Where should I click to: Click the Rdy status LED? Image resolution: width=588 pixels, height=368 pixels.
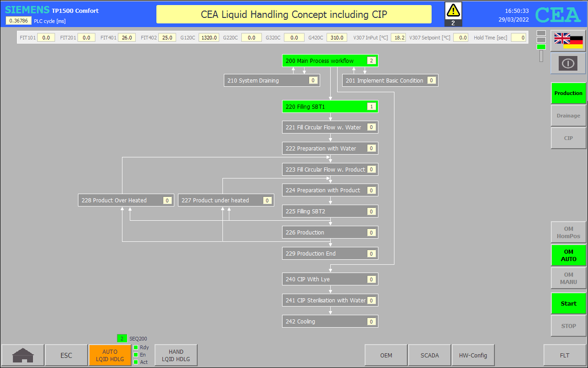[136, 347]
